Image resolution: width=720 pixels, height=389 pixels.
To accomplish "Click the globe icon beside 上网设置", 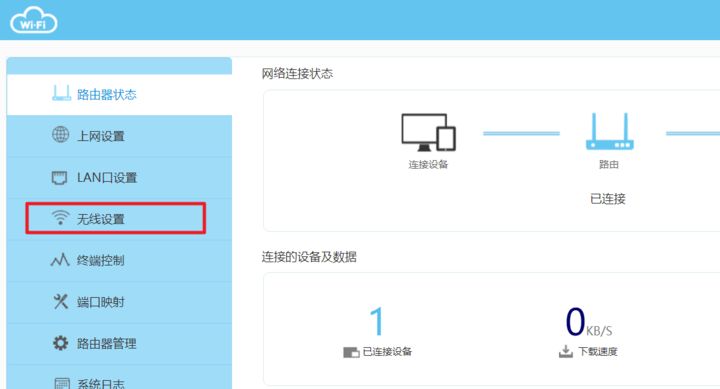I will (x=61, y=135).
